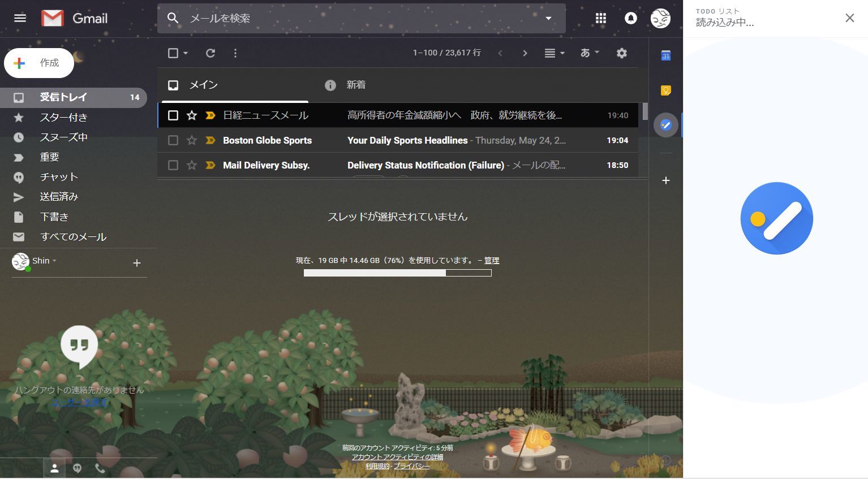Show Hangouts contacts person icon
The image size is (868, 479).
pyautogui.click(x=54, y=468)
